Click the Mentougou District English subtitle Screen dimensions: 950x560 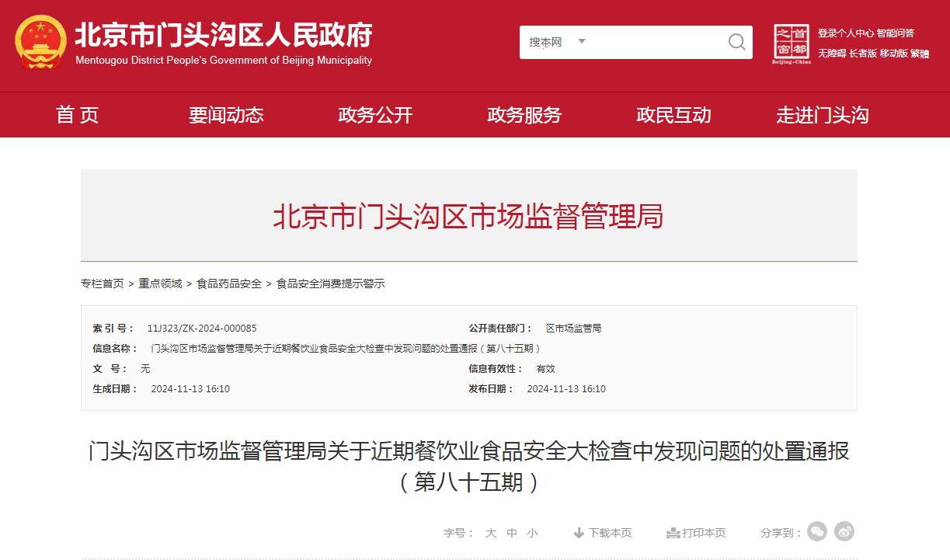click(224, 61)
